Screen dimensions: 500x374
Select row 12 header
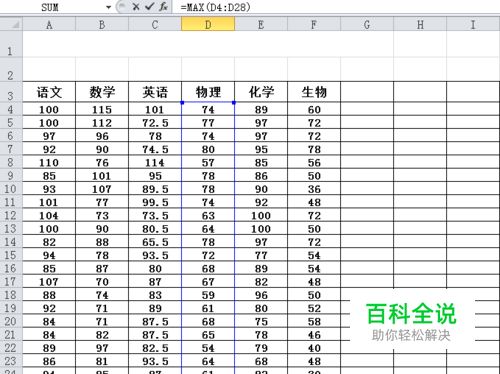tap(11, 215)
